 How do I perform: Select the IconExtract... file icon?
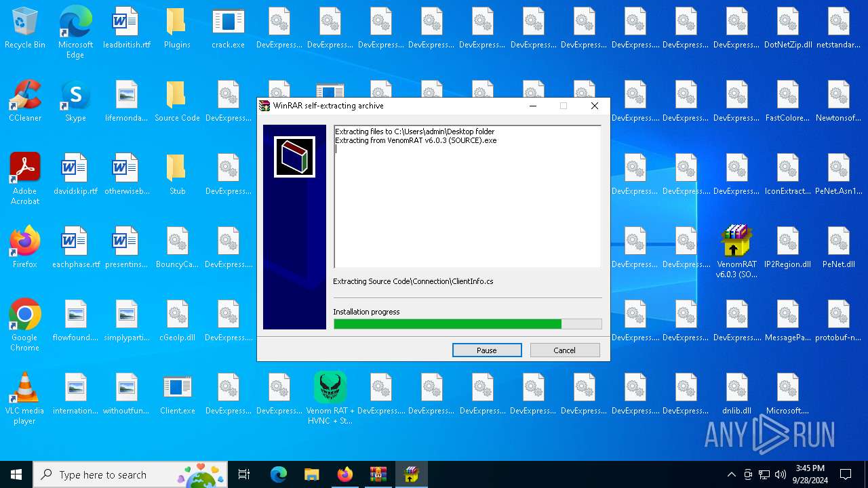787,174
